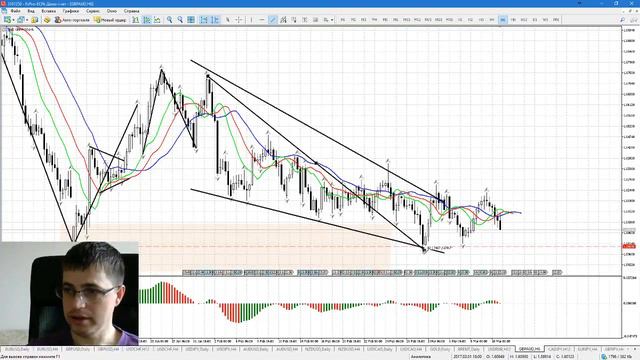The height and width of the screenshot is (360, 640).
Task: Open the profiles icon
Action: (x=20, y=20)
